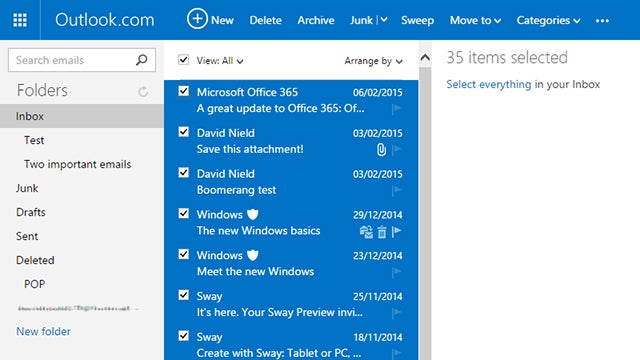
Task: Expand the Arrange by dropdown
Action: point(373,61)
